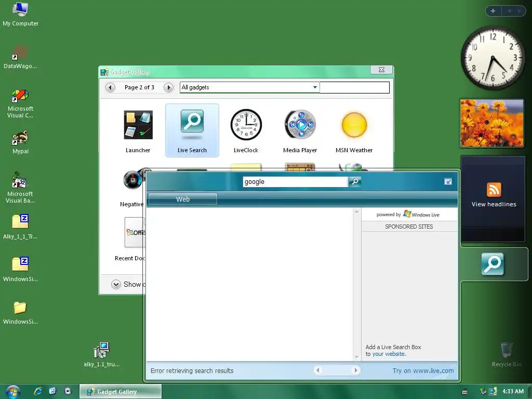
Task: Go to next search results page
Action: pos(355,370)
